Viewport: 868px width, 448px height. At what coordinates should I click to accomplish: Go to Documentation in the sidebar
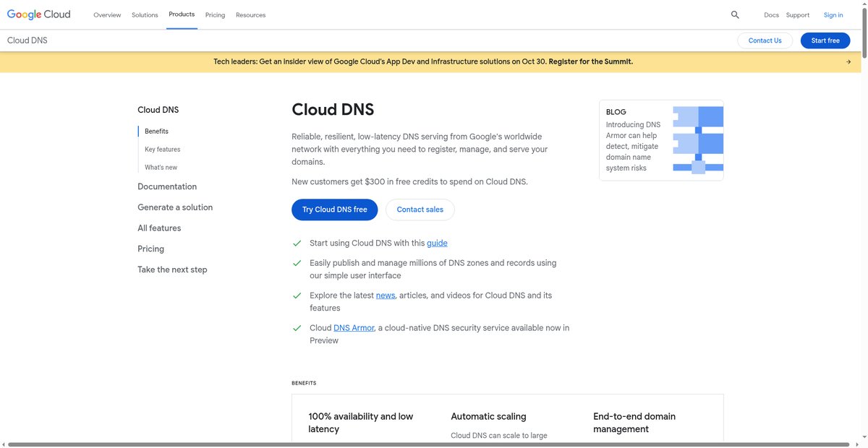[x=167, y=186]
